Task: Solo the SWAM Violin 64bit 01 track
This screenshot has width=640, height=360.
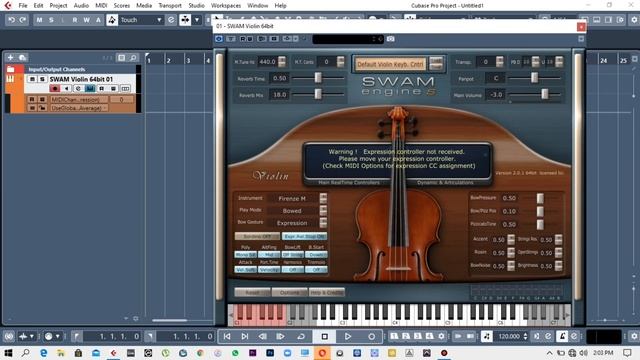Action: [42, 79]
